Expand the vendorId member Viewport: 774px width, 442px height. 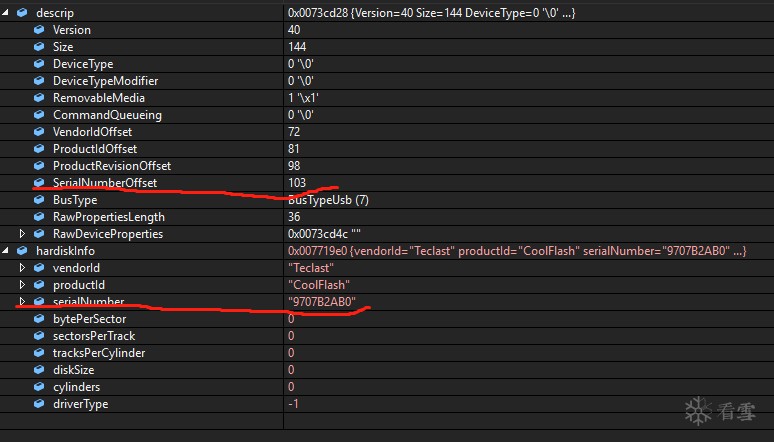pyautogui.click(x=22, y=268)
